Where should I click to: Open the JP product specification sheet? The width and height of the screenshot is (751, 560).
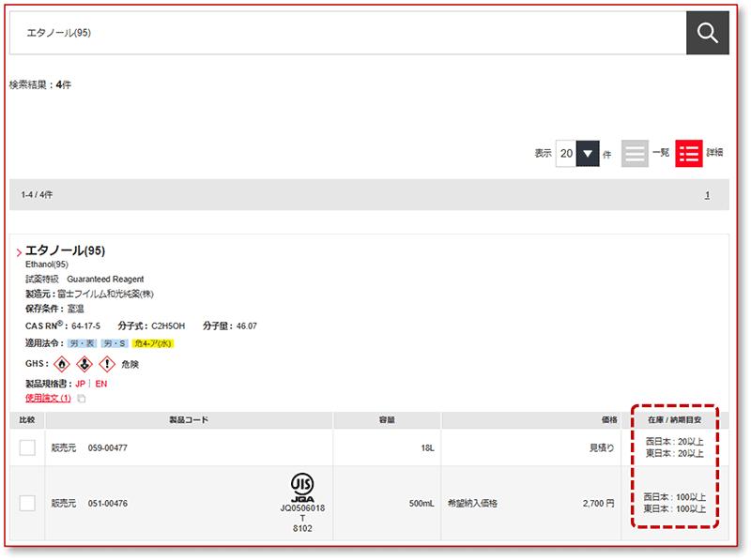81,385
